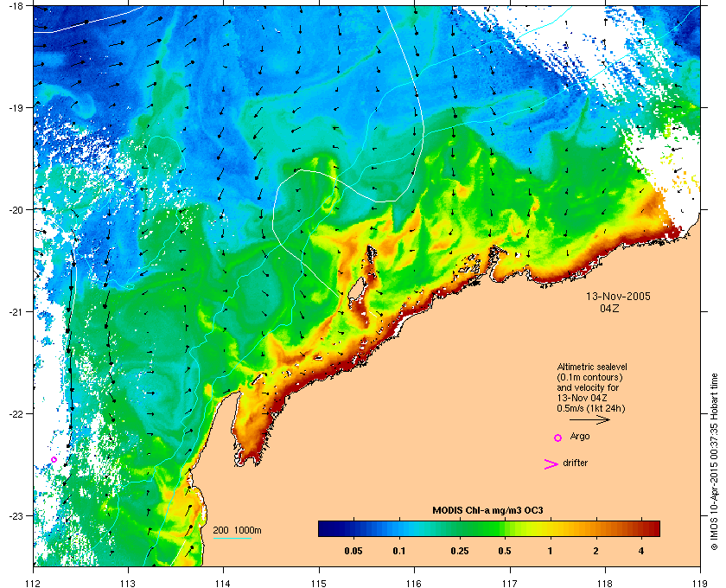This screenshot has width=726, height=588.
Task: Click longitude axis label 112
Action: 34,584
